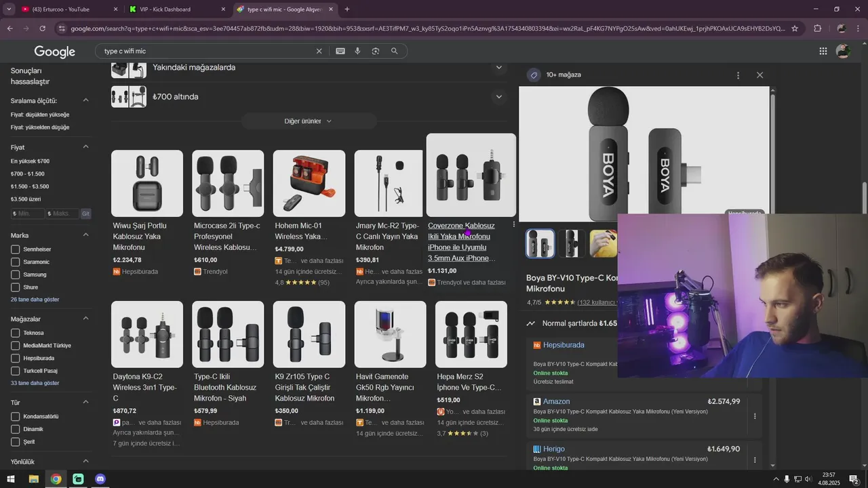Check the Turkcell Pasaj store filter
This screenshot has height=488, width=868.
15,371
